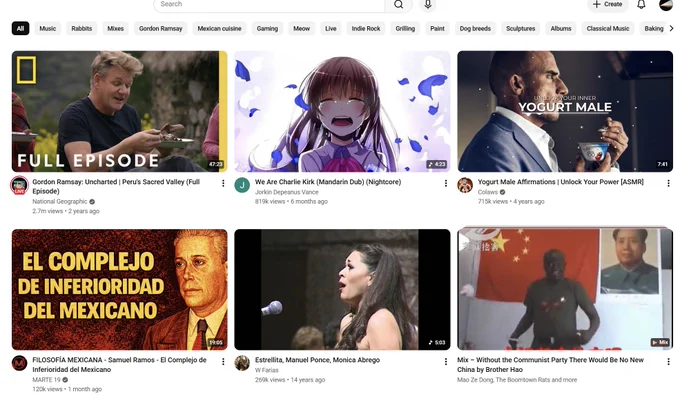680x403 pixels.
Task: Choose the Paint chip
Action: (437, 29)
